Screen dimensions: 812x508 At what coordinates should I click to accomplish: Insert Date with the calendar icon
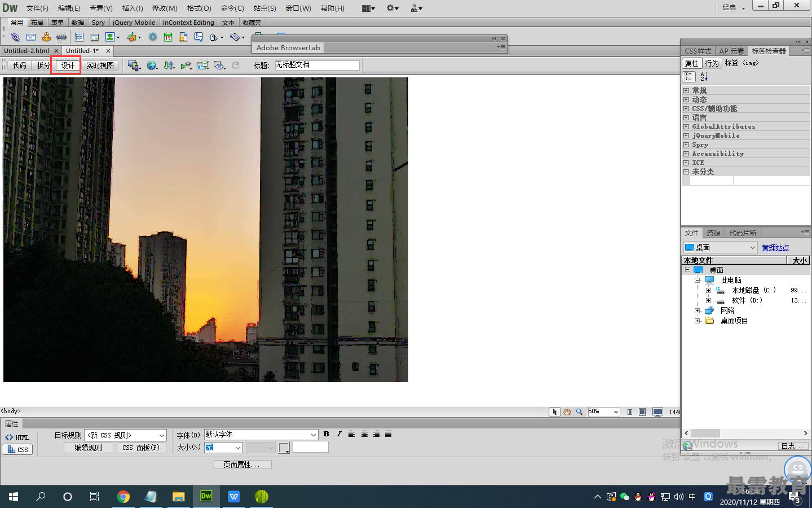click(168, 37)
